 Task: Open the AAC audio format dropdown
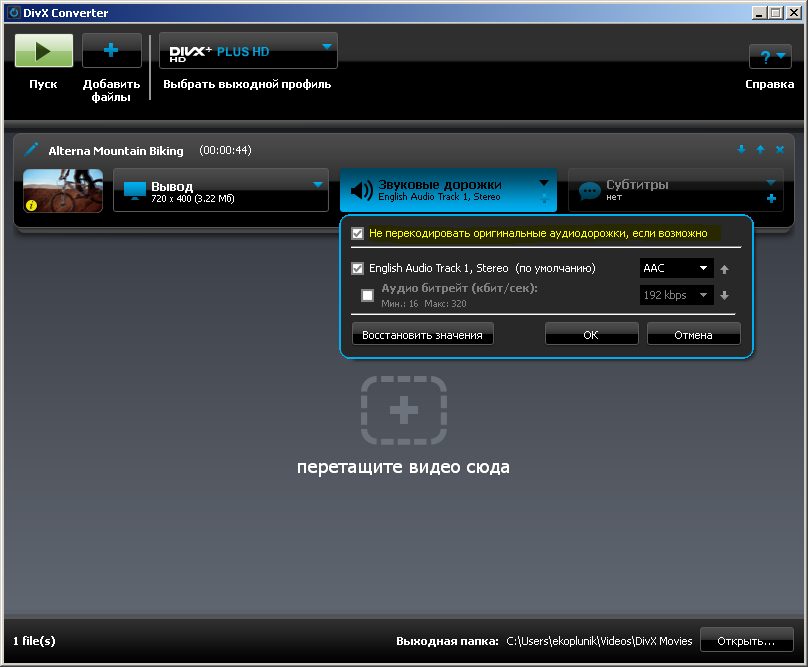[677, 268]
